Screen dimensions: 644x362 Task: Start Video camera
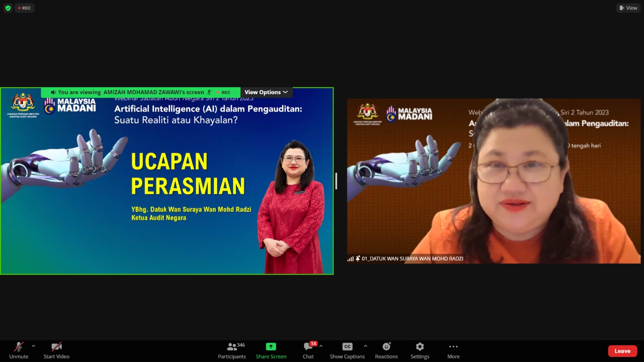click(x=56, y=350)
